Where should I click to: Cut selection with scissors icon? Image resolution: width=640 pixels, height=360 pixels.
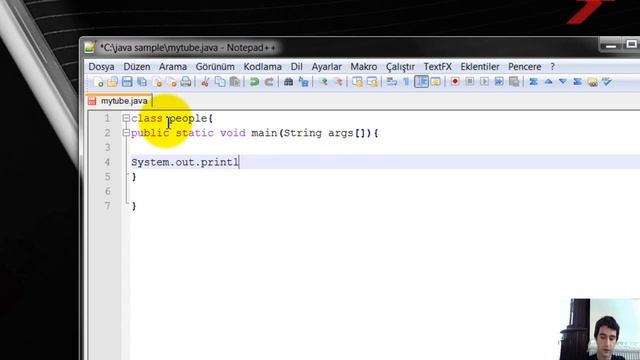pyautogui.click(x=205, y=82)
